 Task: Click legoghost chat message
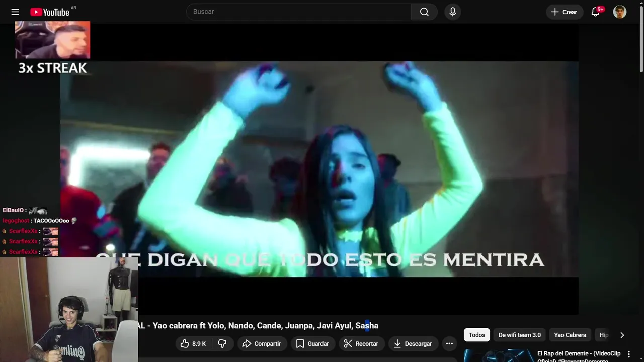tap(39, 221)
